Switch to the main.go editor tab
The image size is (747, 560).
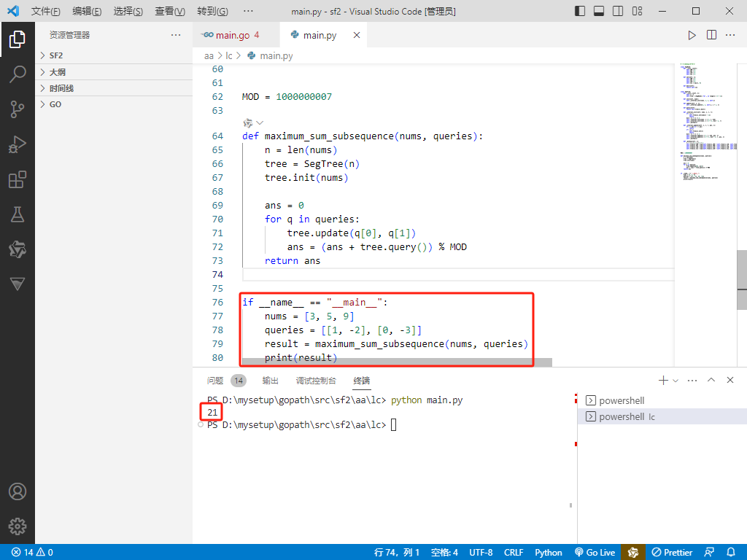click(236, 35)
